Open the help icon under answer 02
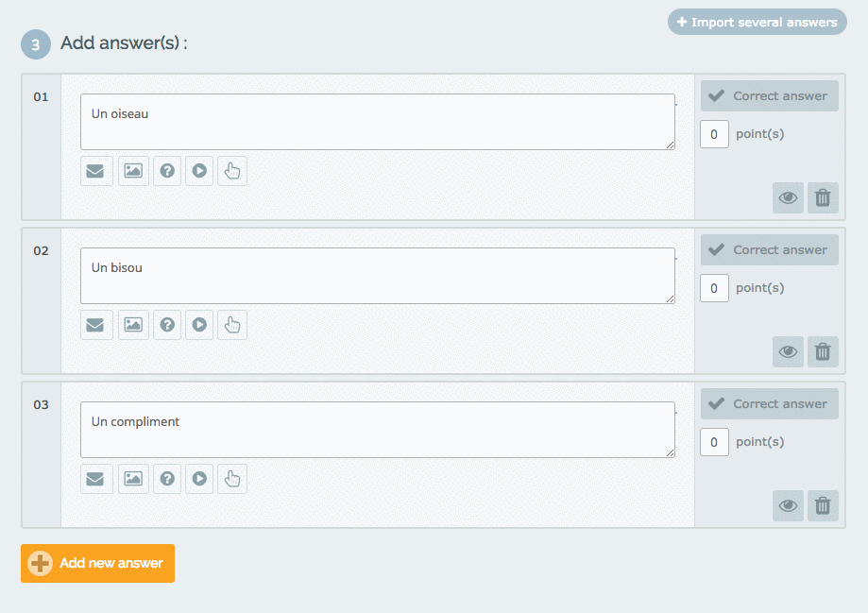868x613 pixels. 167,325
